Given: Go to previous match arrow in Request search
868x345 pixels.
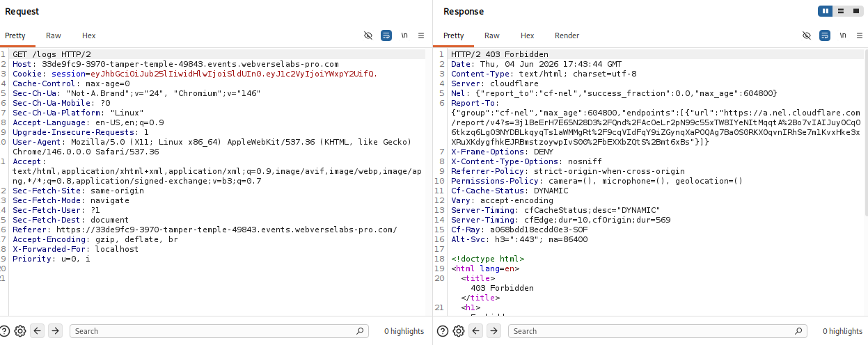Looking at the screenshot, I should [x=38, y=331].
